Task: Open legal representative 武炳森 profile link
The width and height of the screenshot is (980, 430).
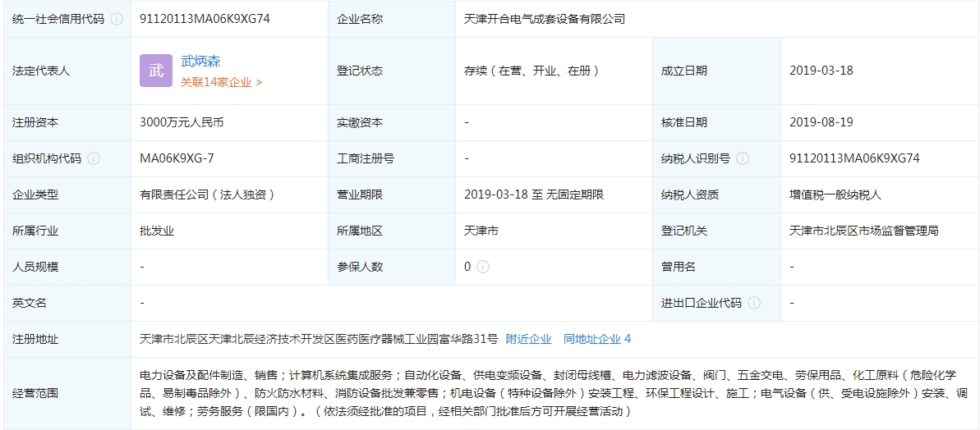Action: click(200, 62)
